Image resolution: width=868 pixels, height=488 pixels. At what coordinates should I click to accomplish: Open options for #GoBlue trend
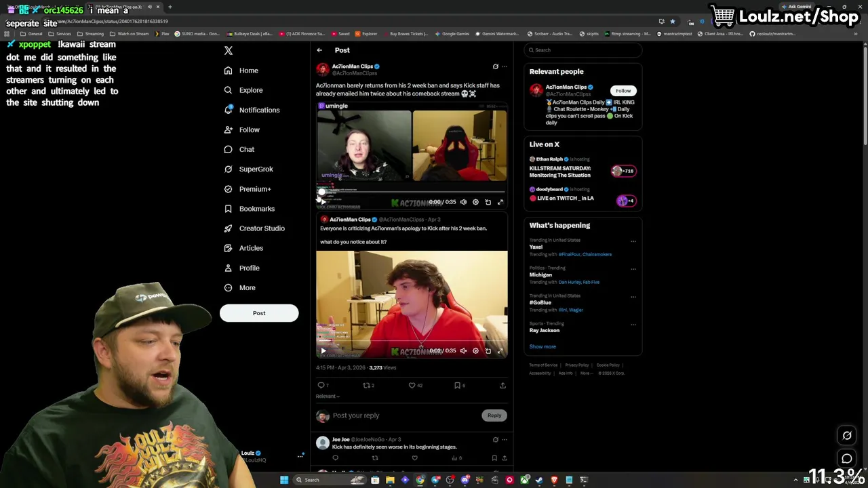click(633, 296)
